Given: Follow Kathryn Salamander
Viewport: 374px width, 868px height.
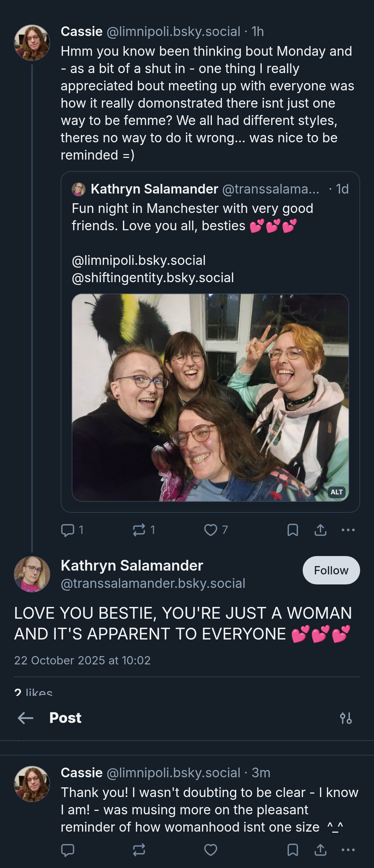Looking at the screenshot, I should click(x=331, y=570).
